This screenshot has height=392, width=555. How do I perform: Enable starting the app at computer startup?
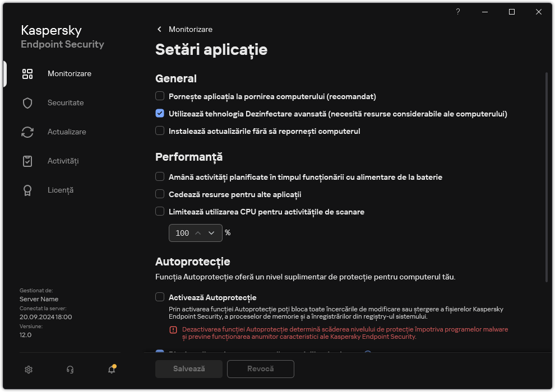tap(159, 96)
